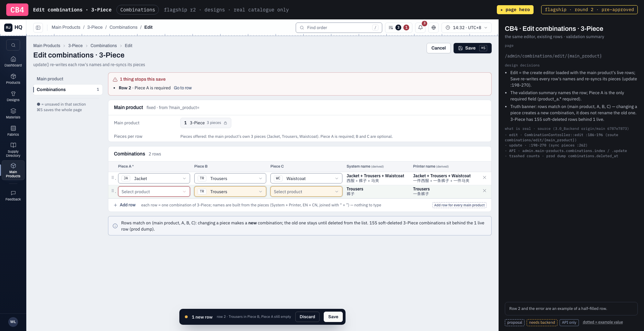
Task: Remove the second Trousers-only row
Action: tap(484, 191)
